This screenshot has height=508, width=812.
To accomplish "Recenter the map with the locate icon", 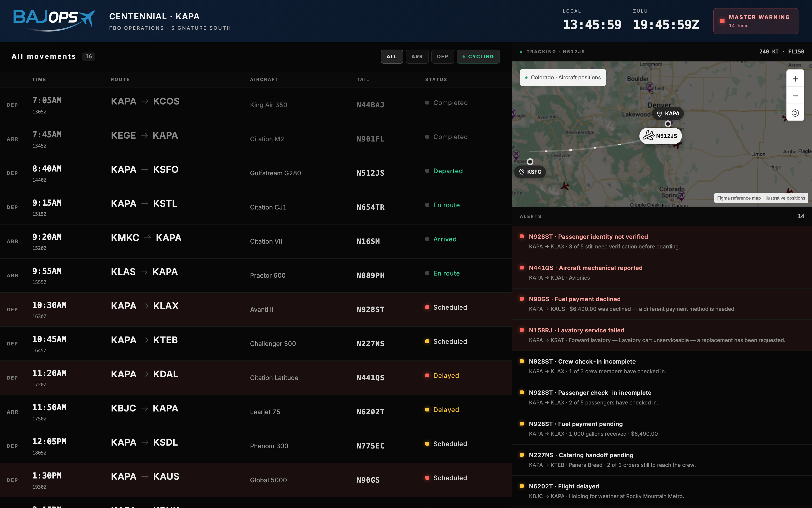I will pos(795,113).
